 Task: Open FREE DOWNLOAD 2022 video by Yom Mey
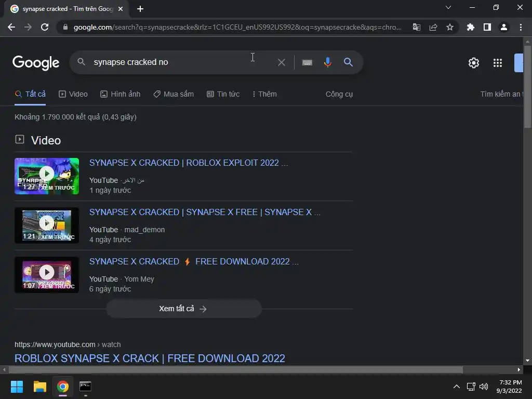[x=194, y=262]
